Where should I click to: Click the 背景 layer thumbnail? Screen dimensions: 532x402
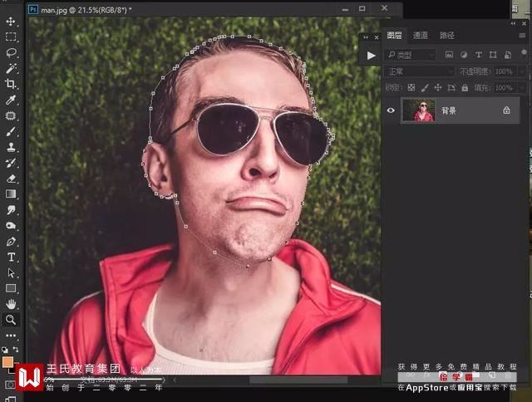tap(419, 110)
